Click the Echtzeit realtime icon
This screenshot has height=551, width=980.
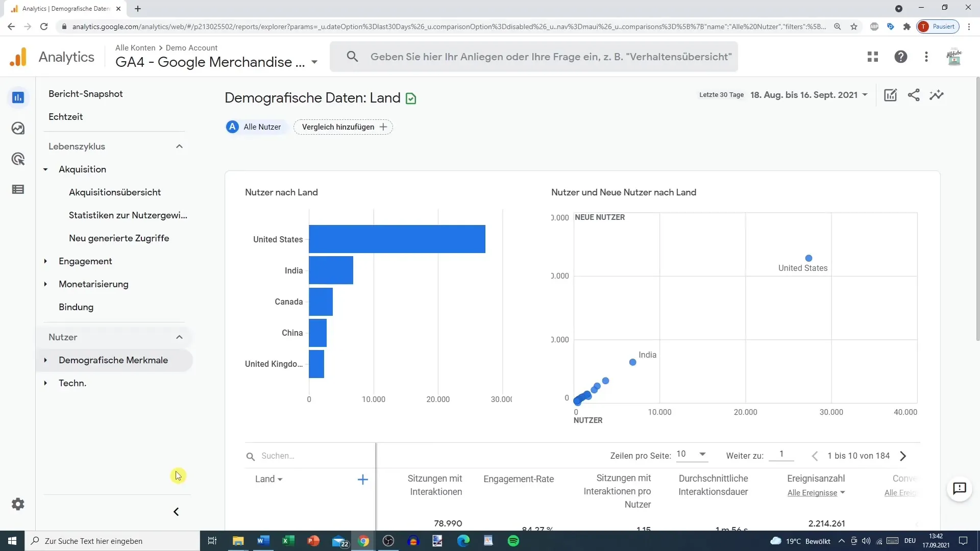[18, 128]
